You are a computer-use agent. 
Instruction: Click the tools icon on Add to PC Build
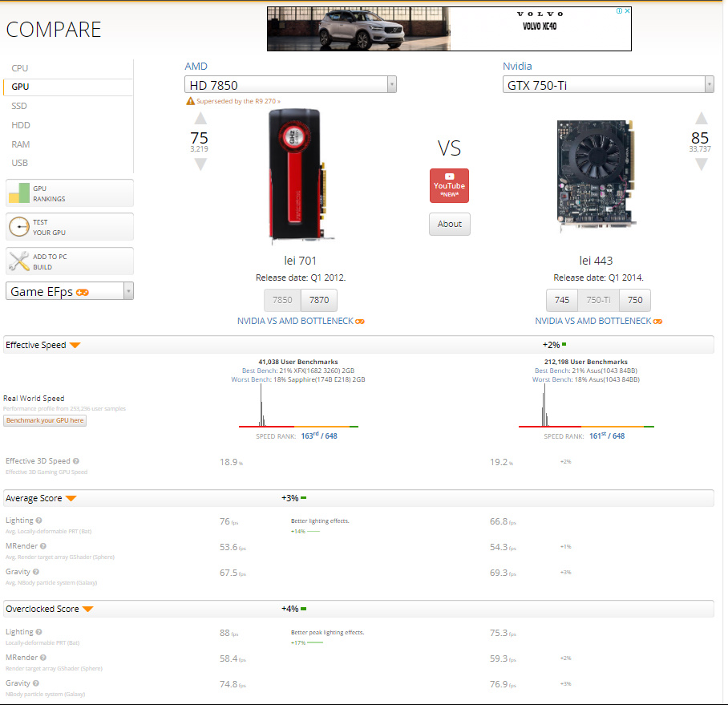[19, 261]
